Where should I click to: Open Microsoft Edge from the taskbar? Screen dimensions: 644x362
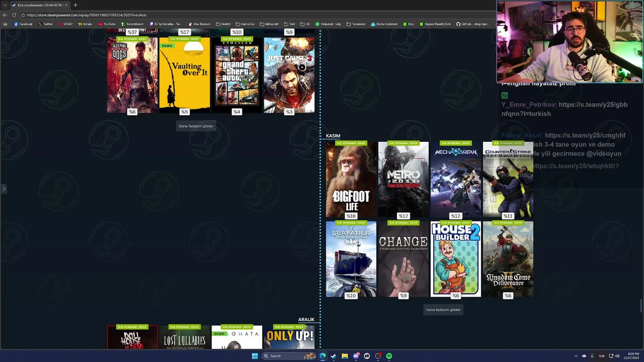(323, 356)
